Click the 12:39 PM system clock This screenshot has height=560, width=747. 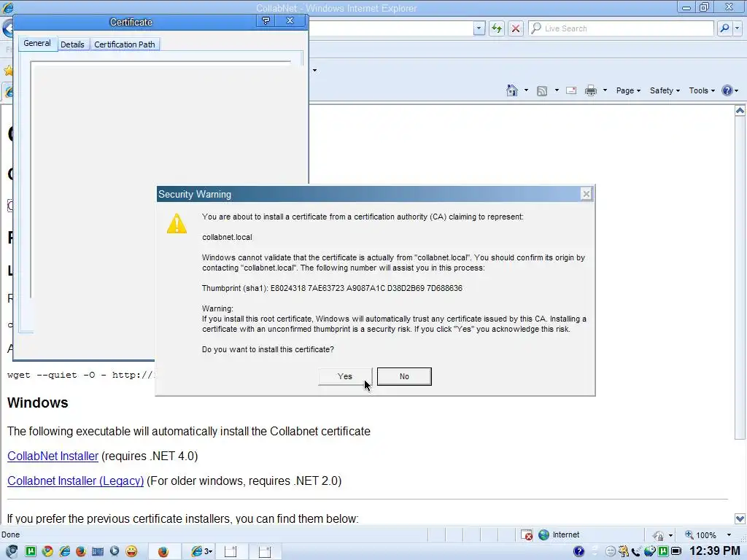click(x=715, y=551)
